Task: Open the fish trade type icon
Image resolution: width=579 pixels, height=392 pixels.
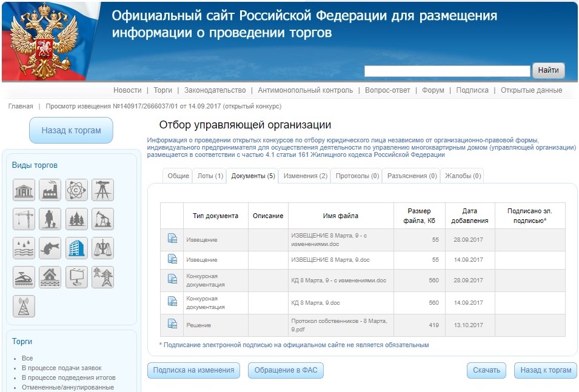Action: point(50,248)
